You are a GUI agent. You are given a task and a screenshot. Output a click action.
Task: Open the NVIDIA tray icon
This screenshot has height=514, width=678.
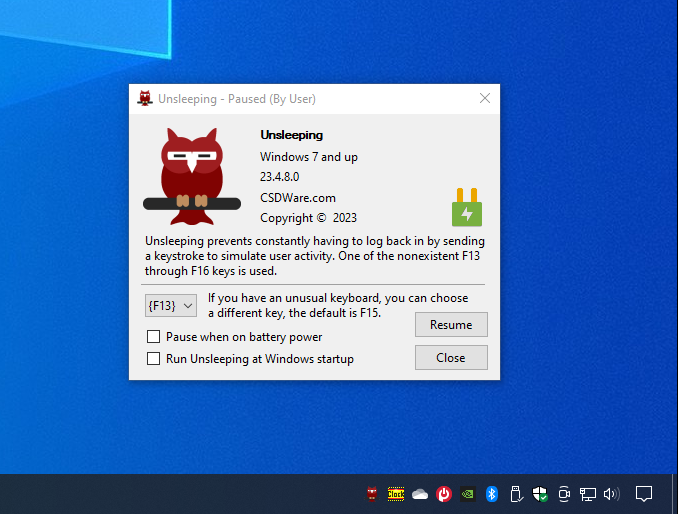468,494
